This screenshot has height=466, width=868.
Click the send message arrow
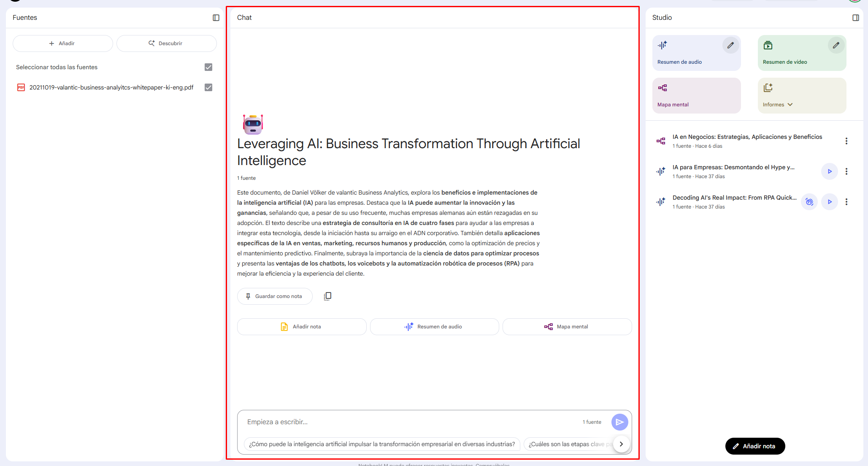(x=619, y=422)
